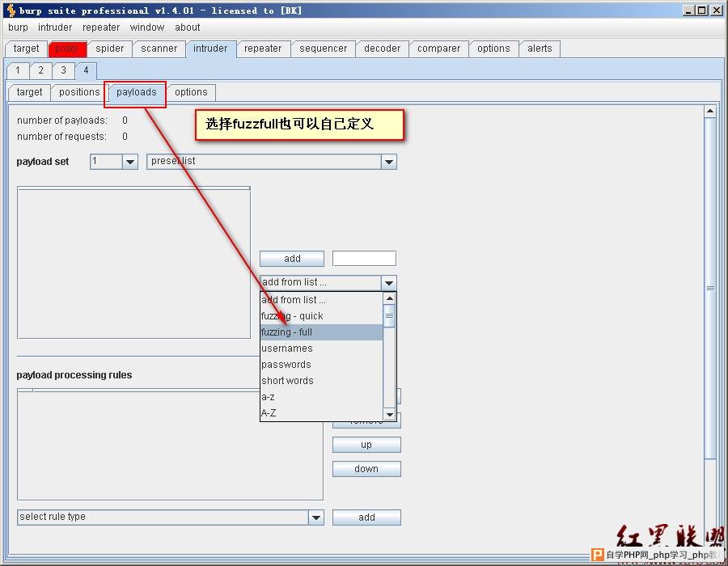Click the payload processing rules list box
Viewport: 728px width, 566px height.
click(170, 445)
